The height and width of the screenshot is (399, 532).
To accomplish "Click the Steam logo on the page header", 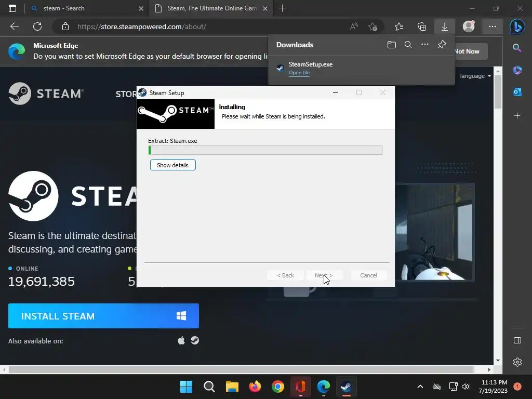I will (x=46, y=94).
